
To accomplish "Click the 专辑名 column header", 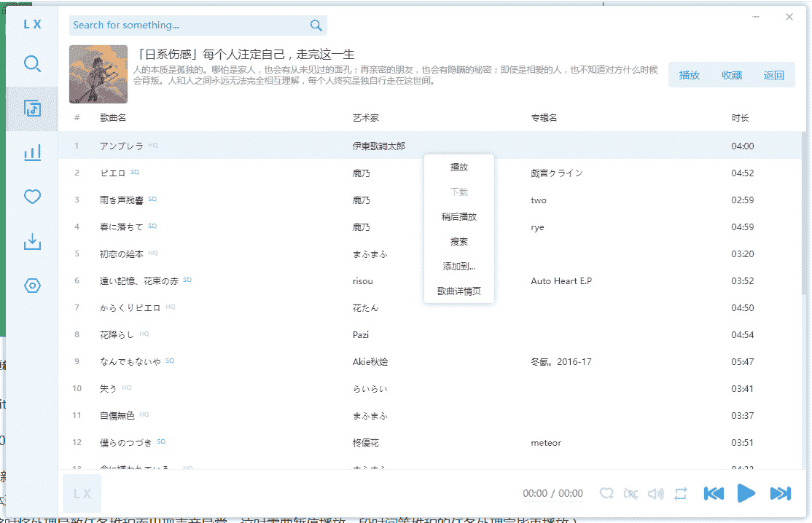I will [544, 118].
